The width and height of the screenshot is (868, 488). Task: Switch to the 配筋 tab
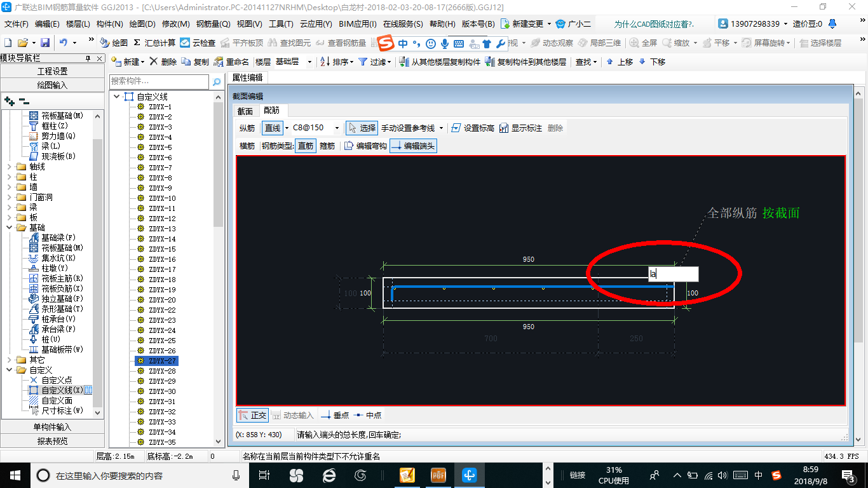[272, 111]
